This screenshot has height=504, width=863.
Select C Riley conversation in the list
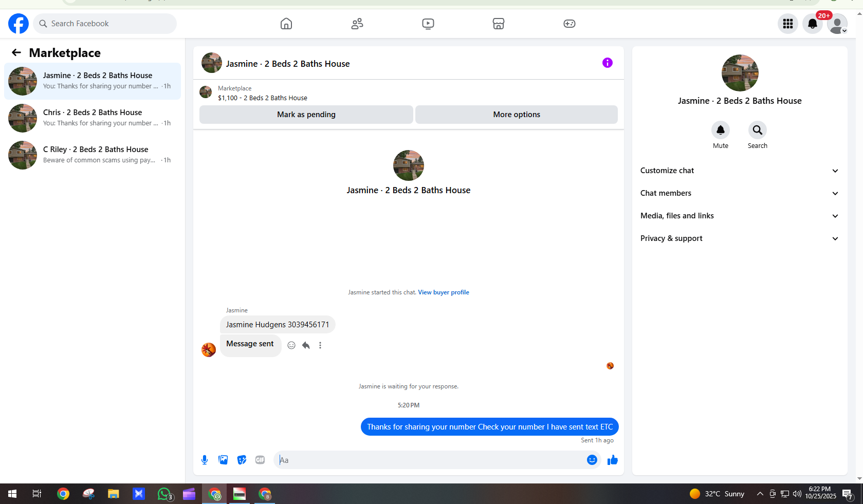(93, 155)
